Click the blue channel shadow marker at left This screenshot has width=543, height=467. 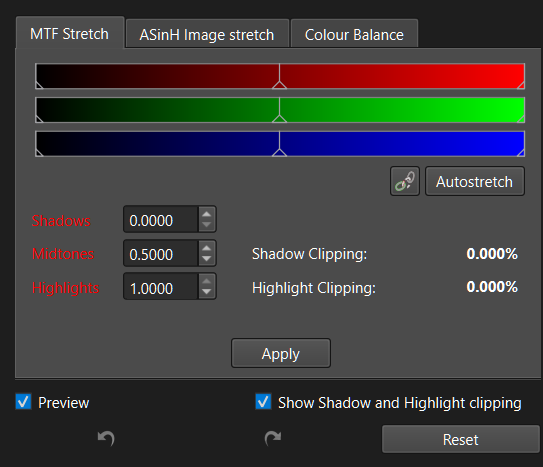click(x=39, y=153)
